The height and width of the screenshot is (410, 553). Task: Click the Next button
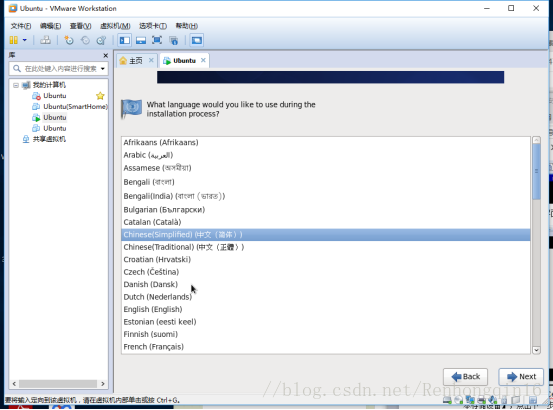pos(521,377)
